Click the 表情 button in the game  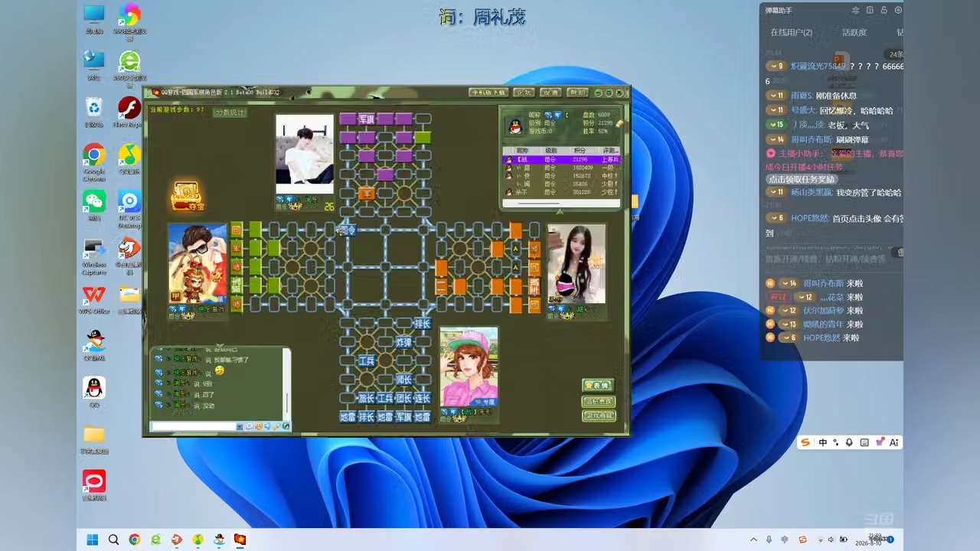[x=598, y=385]
